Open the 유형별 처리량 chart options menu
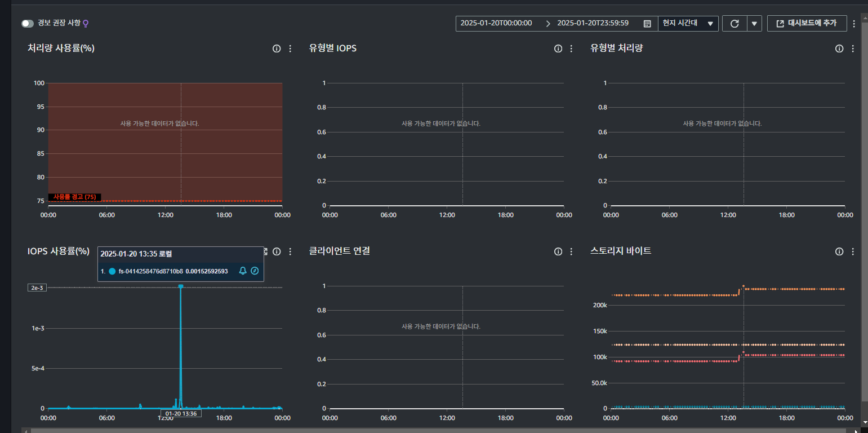 (x=853, y=48)
